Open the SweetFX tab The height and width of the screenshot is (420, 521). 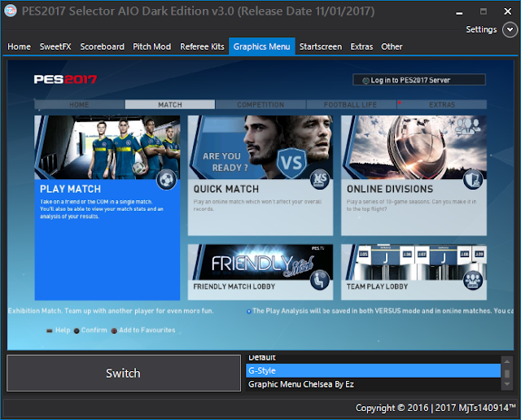point(55,46)
